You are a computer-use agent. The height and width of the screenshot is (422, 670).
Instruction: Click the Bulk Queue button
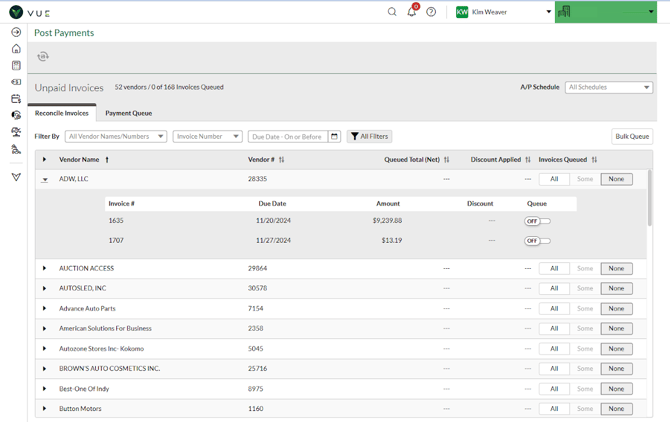coord(631,136)
